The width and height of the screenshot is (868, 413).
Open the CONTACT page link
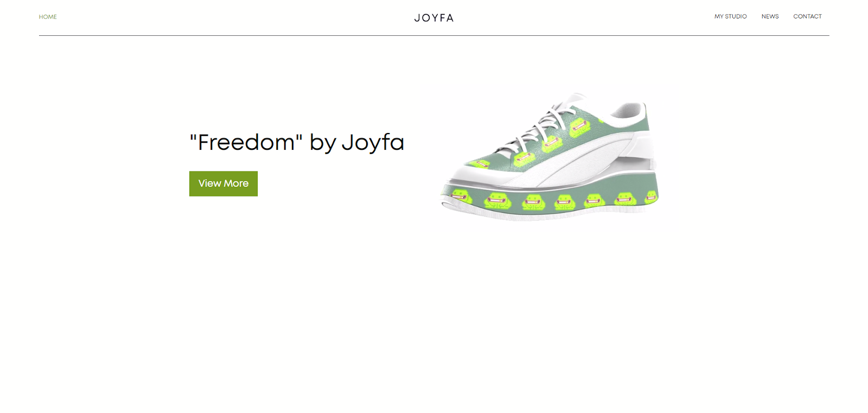coord(807,16)
